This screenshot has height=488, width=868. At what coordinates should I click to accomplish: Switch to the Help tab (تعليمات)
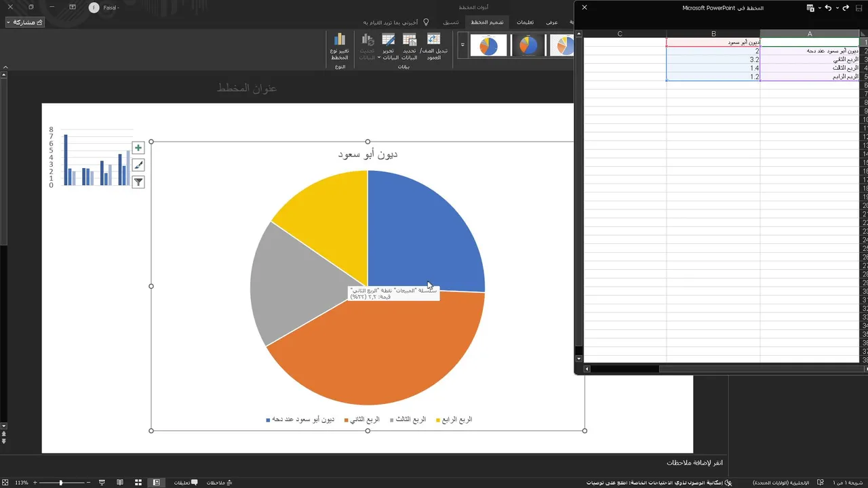(x=526, y=22)
